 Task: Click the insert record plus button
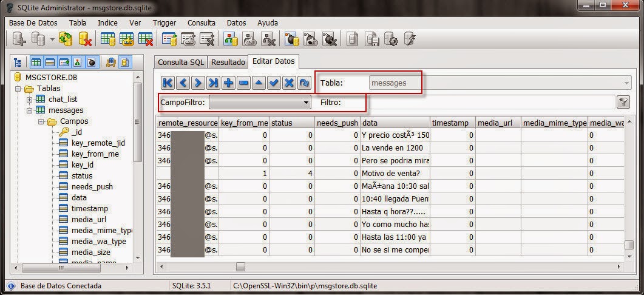[x=228, y=83]
